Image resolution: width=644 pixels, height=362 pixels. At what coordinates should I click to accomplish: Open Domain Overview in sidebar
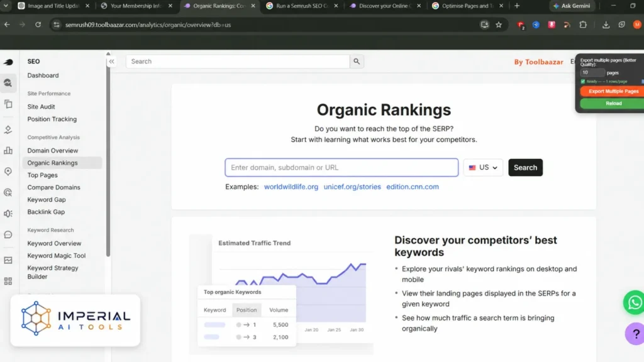coord(53,151)
